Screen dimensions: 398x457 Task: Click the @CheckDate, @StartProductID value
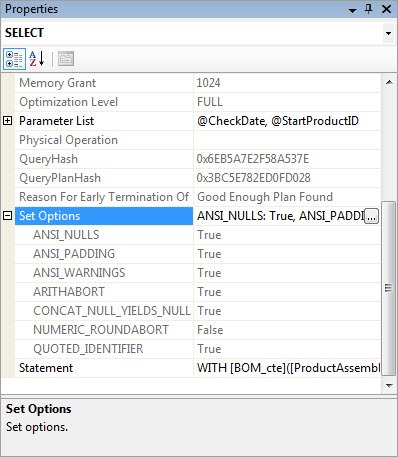coord(278,121)
